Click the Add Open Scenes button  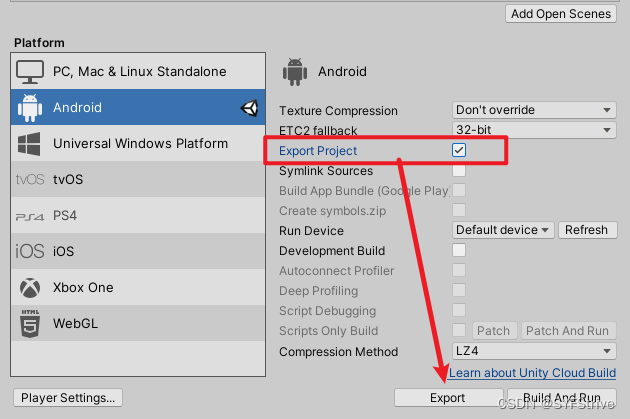click(x=561, y=14)
